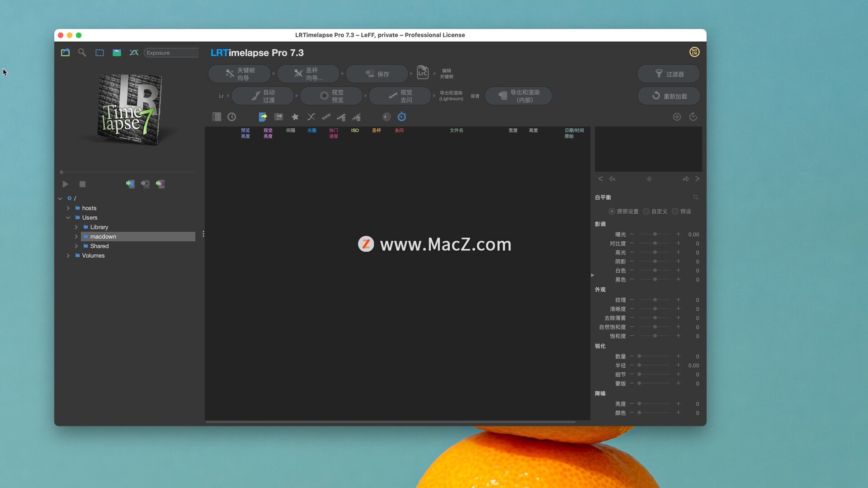Click the right panel collapse triangle
Image resolution: width=868 pixels, height=488 pixels.
pos(592,275)
